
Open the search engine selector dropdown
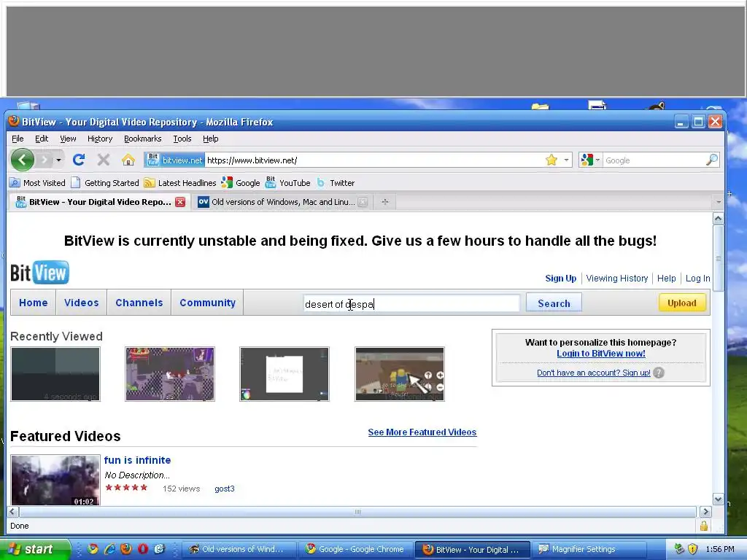point(591,160)
